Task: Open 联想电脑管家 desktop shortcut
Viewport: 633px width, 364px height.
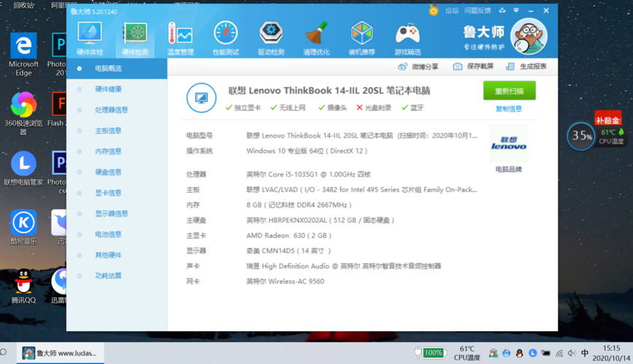Action: (23, 168)
